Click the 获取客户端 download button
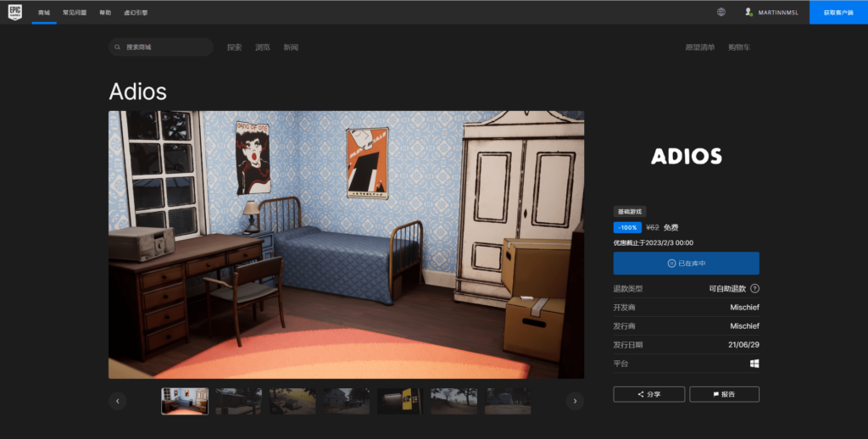The image size is (868, 439). coord(838,12)
